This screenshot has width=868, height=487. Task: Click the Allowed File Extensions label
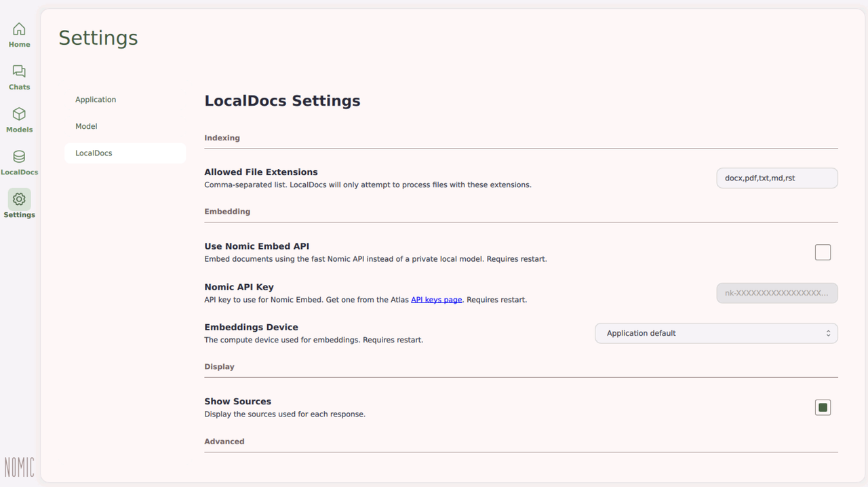point(261,172)
